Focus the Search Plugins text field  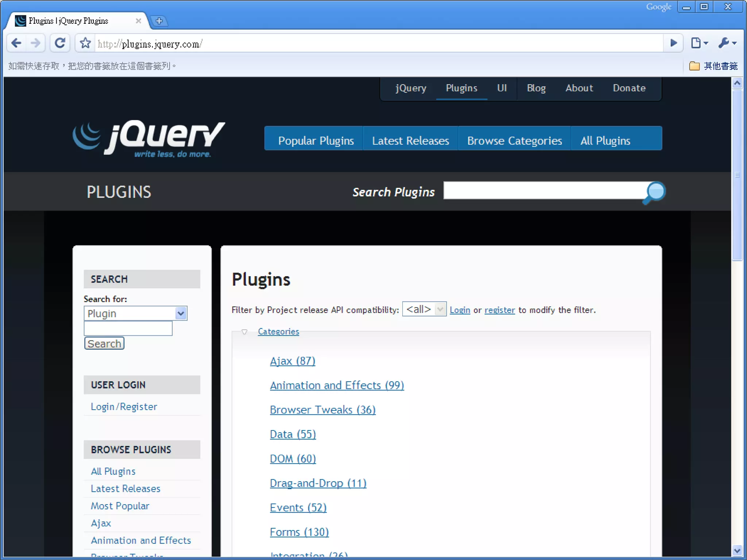(x=545, y=190)
